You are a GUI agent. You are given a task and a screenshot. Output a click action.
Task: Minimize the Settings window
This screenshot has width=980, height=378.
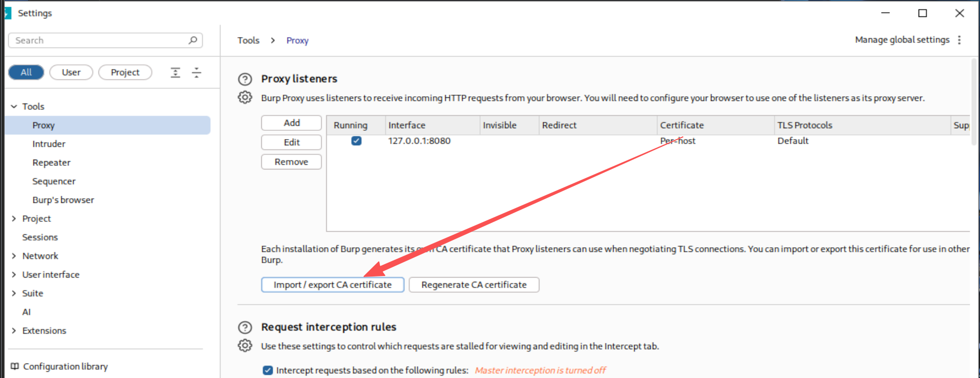click(x=886, y=13)
